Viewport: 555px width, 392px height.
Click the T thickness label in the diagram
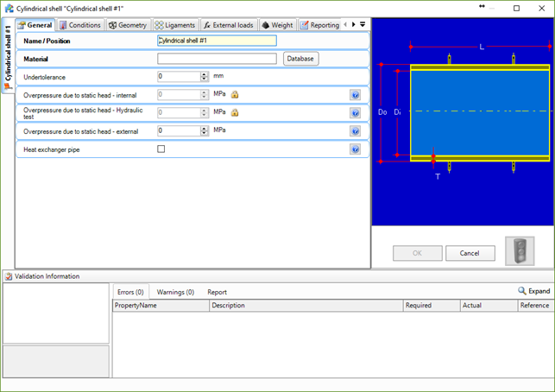click(x=438, y=176)
